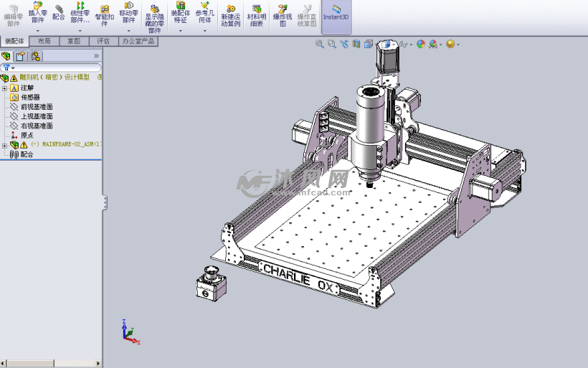588x368 pixels.
Task: Switch to the 评估 tab
Action: point(103,42)
